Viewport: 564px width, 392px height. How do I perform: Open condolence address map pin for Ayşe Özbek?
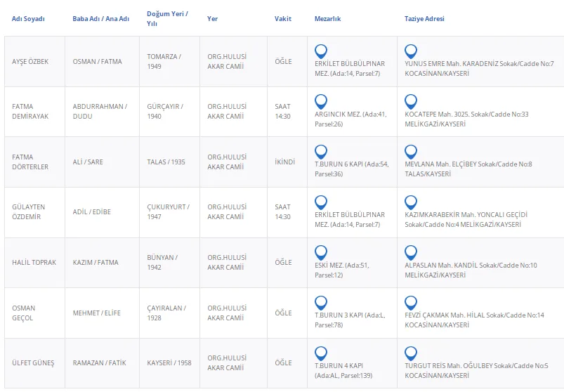[412, 51]
